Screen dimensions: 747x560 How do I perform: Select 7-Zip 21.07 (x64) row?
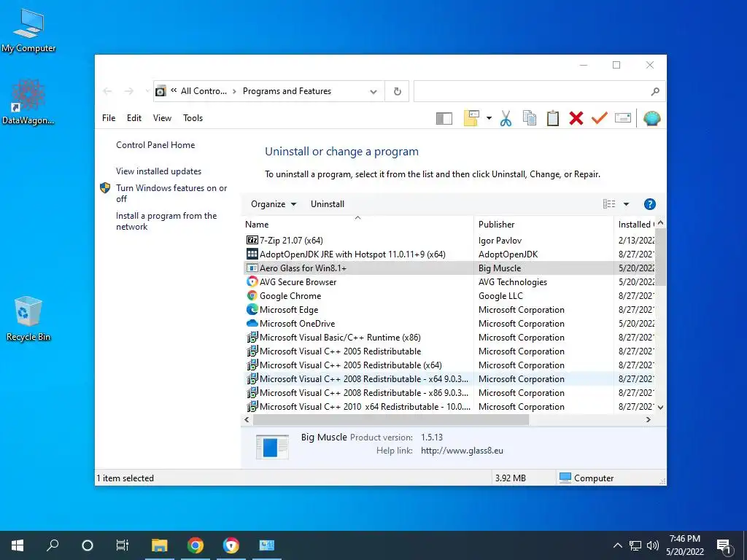tap(448, 241)
